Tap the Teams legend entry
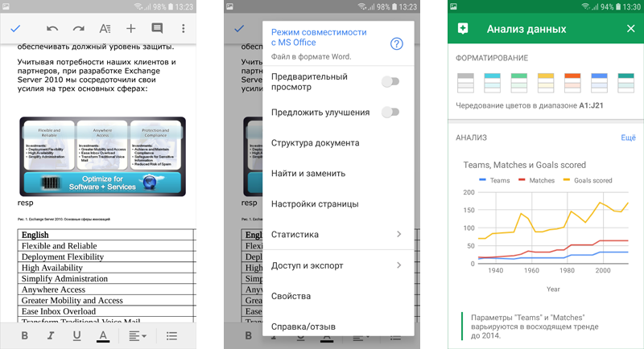 click(x=494, y=180)
